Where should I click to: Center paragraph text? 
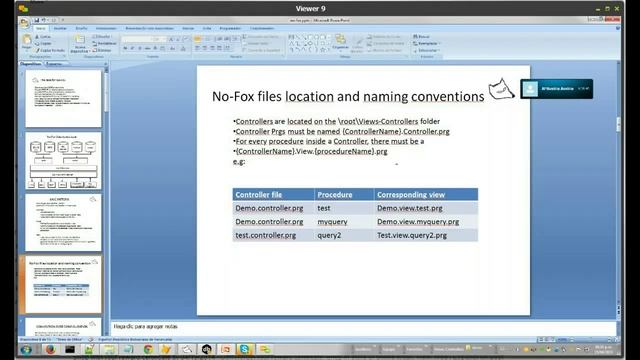point(205,48)
